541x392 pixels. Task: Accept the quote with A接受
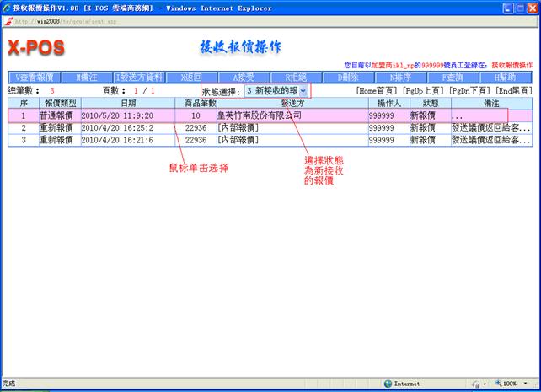click(244, 77)
